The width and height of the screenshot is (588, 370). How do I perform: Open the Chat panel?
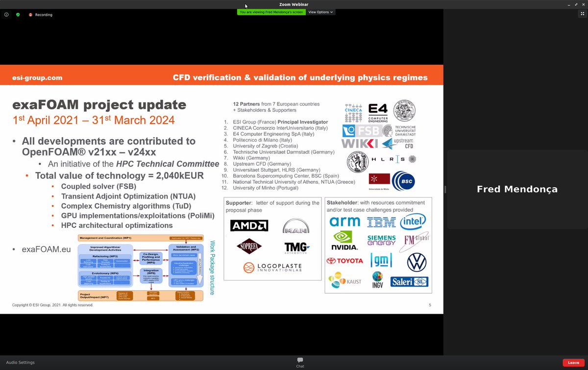(300, 362)
